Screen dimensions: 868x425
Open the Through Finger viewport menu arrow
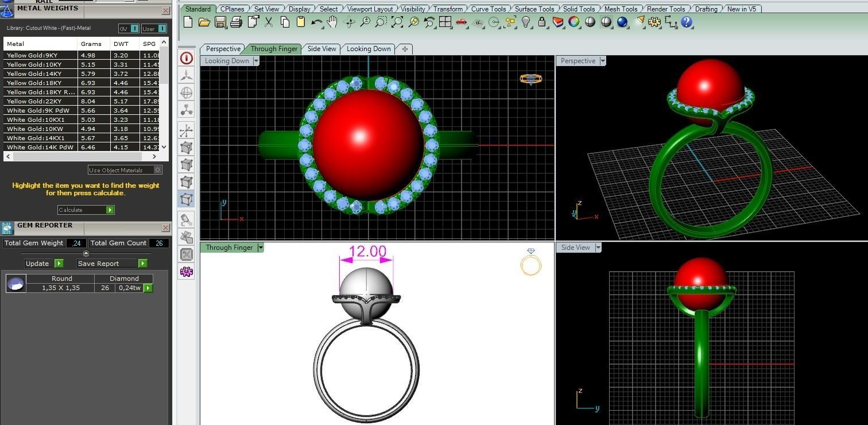[x=260, y=248]
